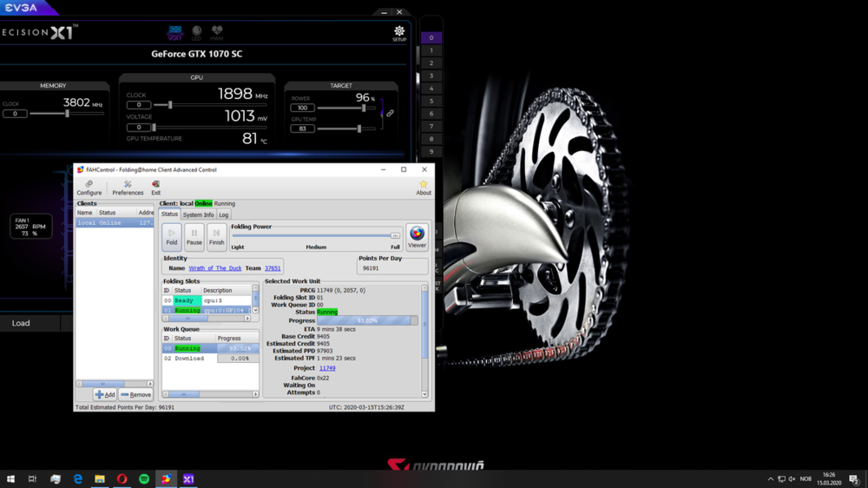
Task: Click the Exit icon in FAHControl
Action: [156, 188]
